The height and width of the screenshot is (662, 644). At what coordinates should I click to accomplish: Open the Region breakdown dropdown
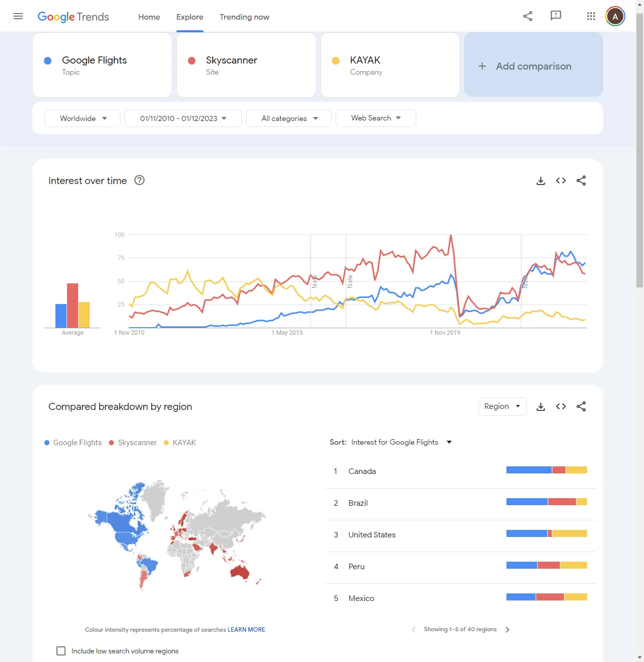click(502, 406)
